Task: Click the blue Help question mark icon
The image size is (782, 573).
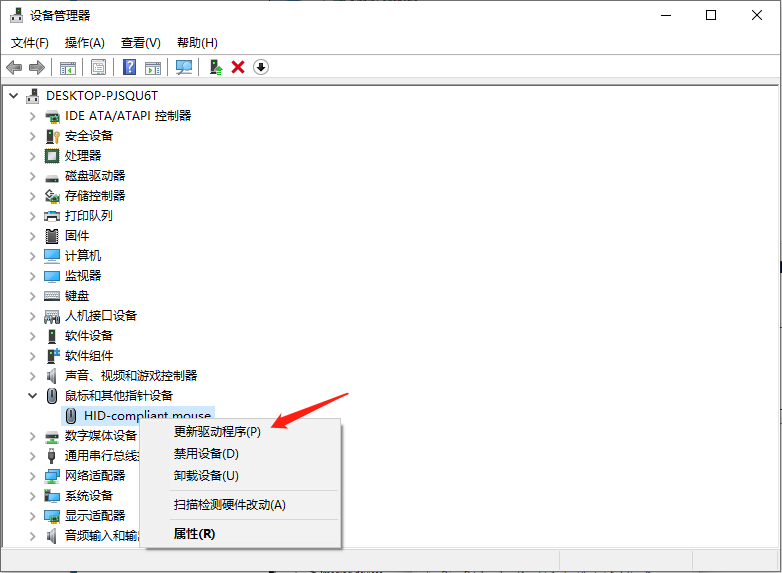Action: coord(130,67)
